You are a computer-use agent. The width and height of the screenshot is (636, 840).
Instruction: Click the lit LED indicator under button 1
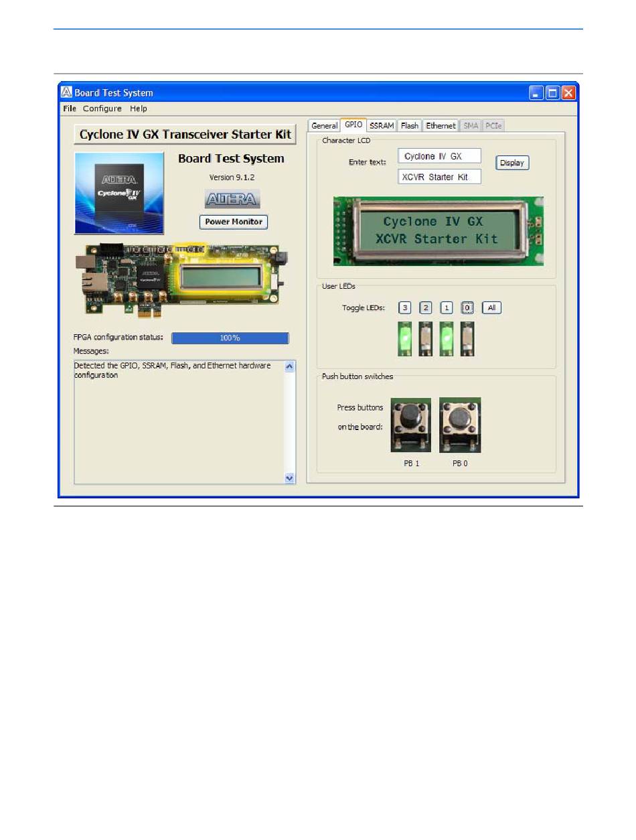click(447, 338)
